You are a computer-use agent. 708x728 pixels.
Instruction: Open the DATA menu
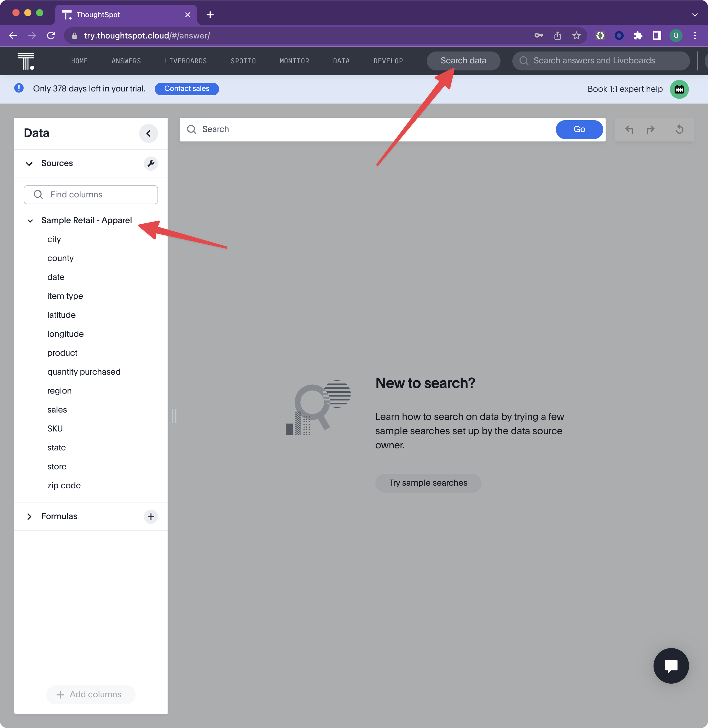[341, 61]
